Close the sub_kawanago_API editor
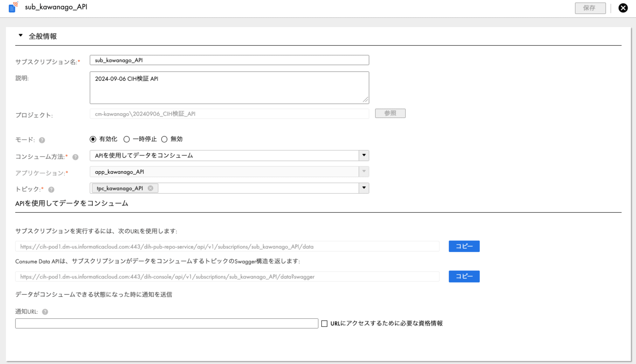This screenshot has width=636, height=364. coord(623,8)
